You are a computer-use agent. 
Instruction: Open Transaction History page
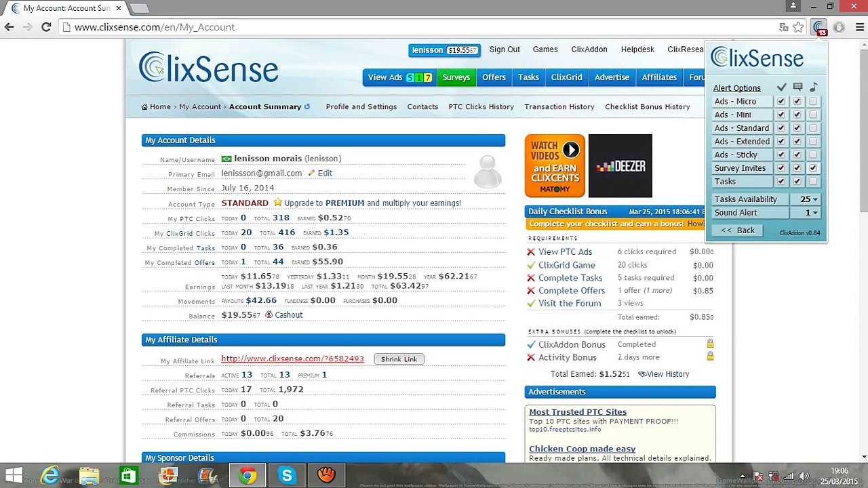coord(559,106)
